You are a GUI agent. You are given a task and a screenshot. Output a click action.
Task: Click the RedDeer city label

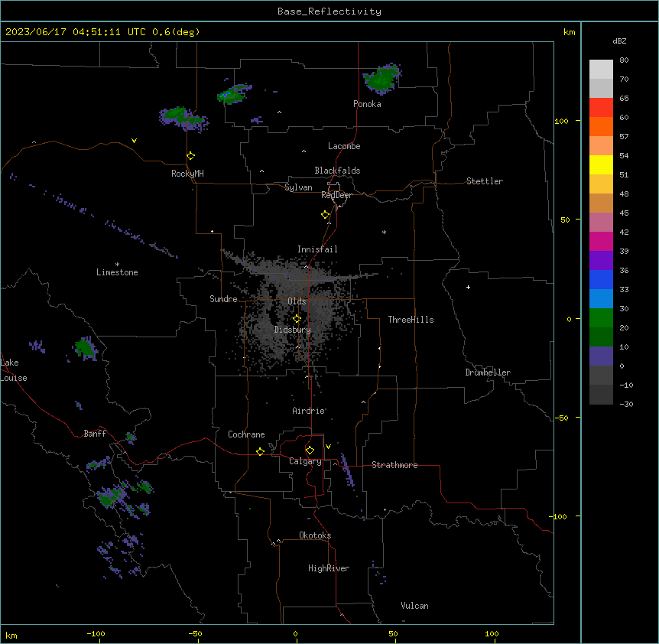click(x=336, y=194)
